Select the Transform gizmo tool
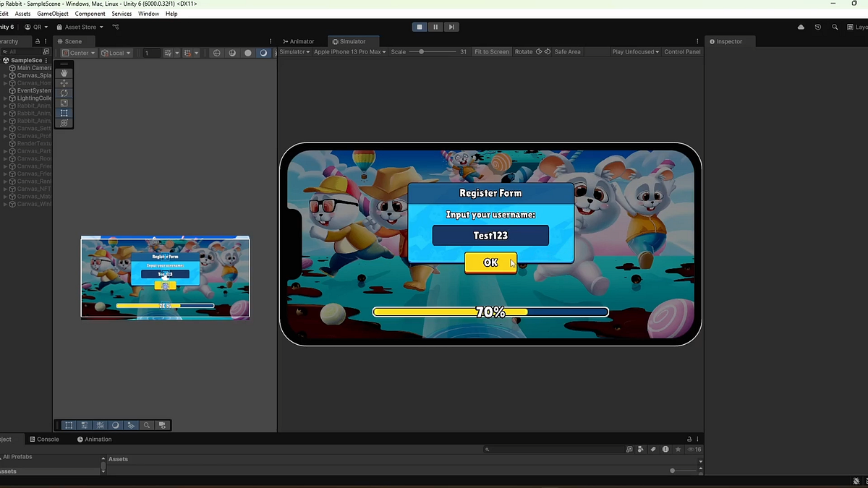This screenshot has height=488, width=868. pos(64,123)
